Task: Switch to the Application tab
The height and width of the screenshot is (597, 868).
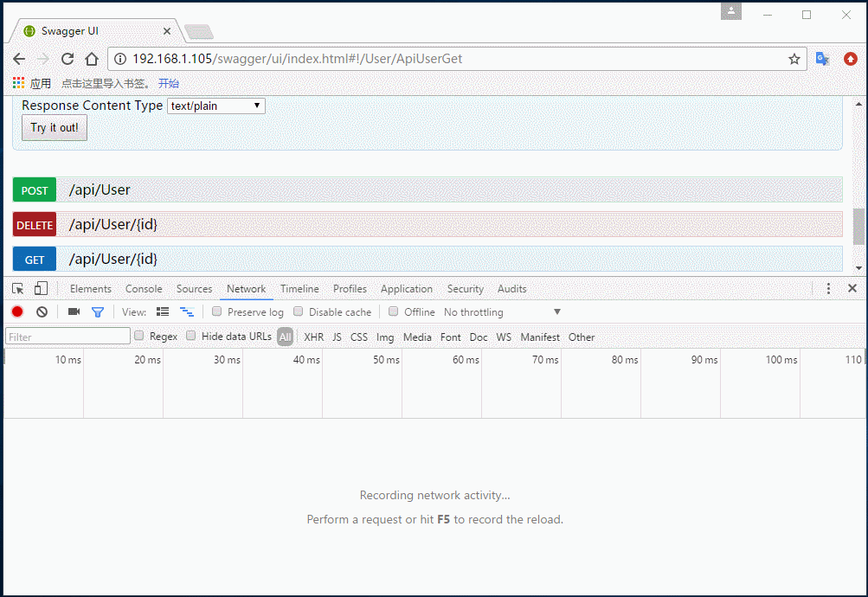Action: tap(406, 288)
